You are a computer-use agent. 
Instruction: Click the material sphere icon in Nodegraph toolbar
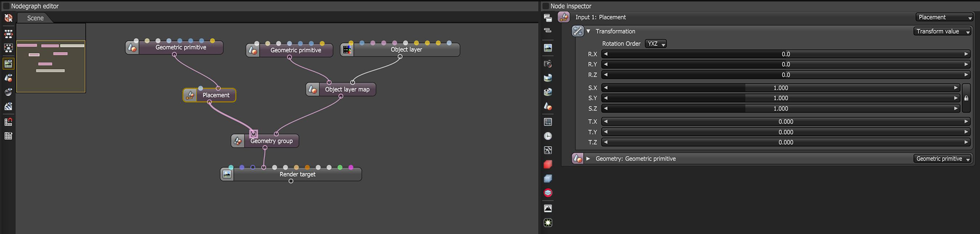(8, 78)
